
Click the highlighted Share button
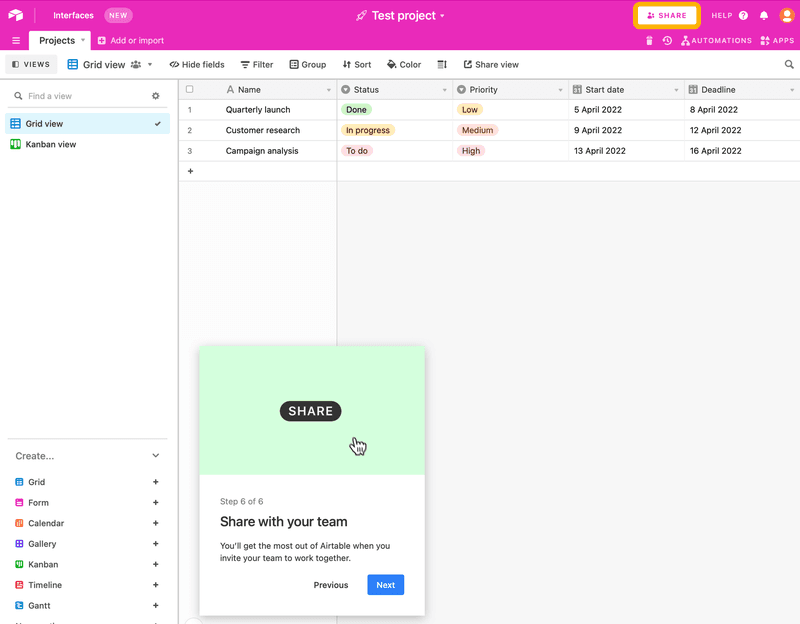pos(667,16)
